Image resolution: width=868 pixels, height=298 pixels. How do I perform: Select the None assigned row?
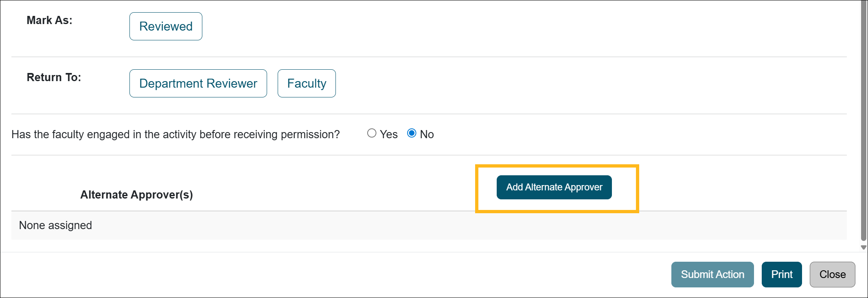pyautogui.click(x=56, y=225)
